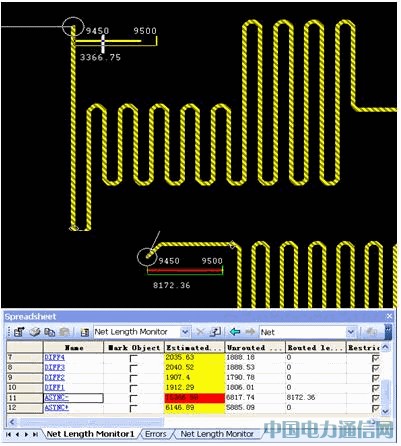Screen dimensions: 401x446
Task: Click the DIFF1 net name link
Action: [x=55, y=388]
